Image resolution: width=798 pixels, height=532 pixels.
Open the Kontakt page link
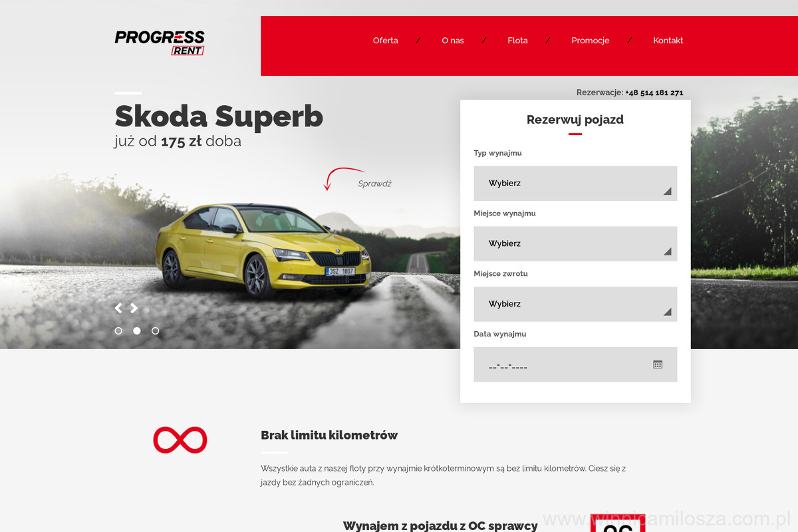click(668, 41)
